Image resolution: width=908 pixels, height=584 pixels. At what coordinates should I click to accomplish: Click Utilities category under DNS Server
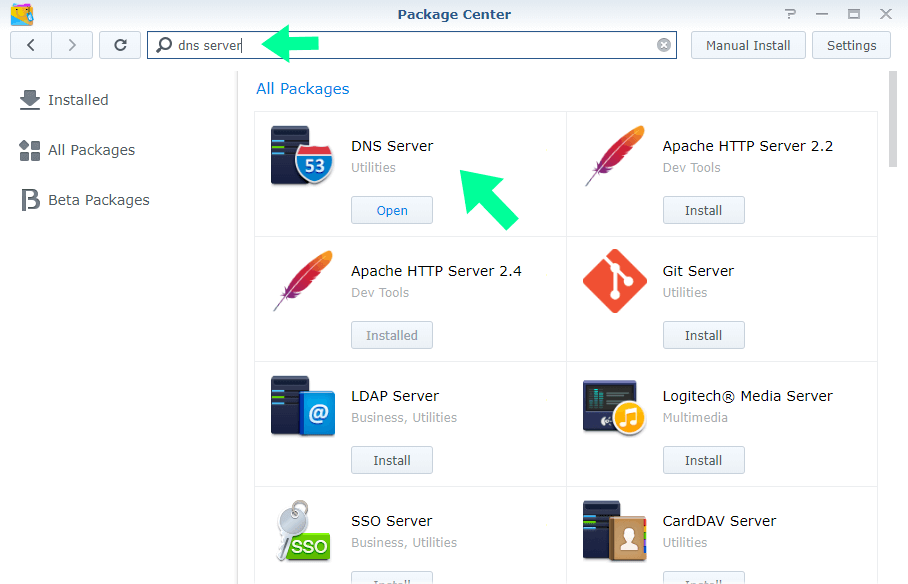point(374,167)
